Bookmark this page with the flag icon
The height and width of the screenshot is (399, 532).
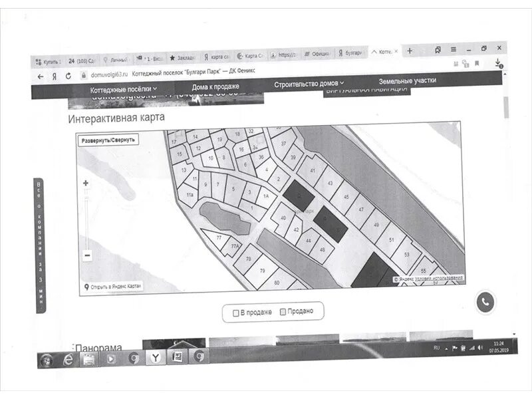[x=477, y=63]
